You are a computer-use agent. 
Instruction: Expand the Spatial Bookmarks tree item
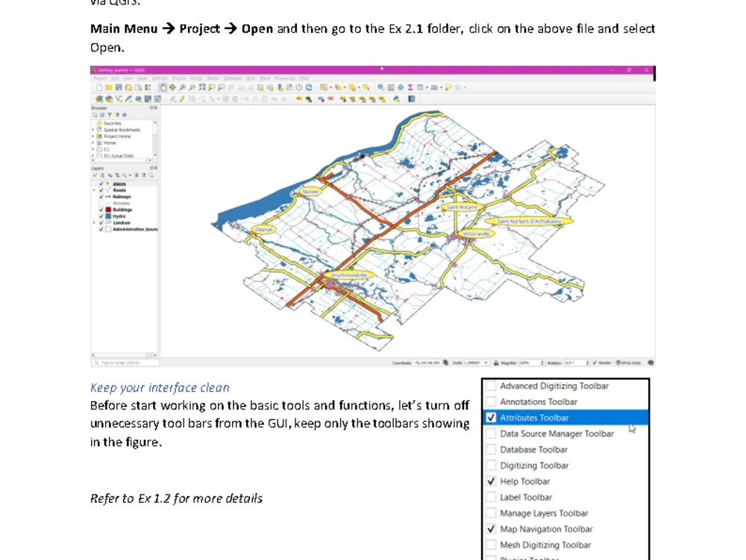click(x=92, y=130)
